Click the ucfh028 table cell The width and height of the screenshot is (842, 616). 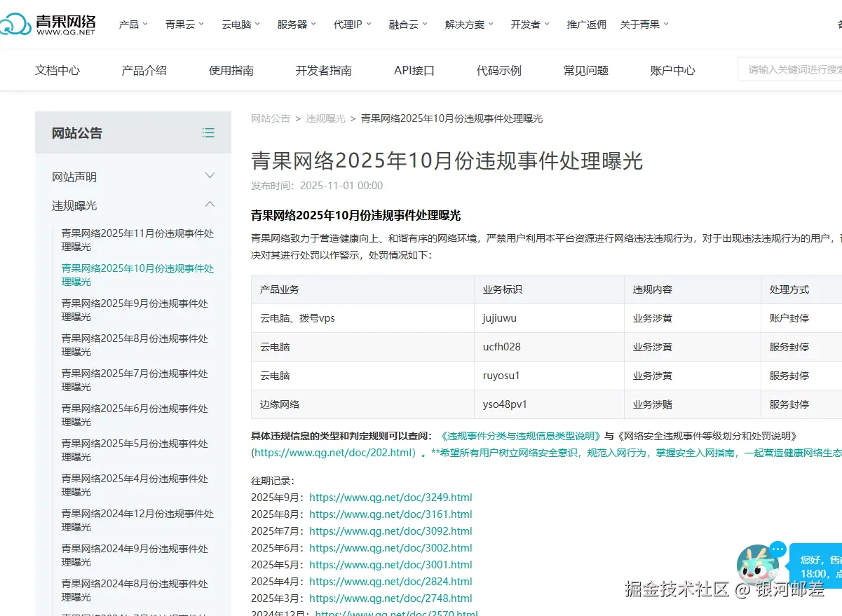pyautogui.click(x=549, y=347)
